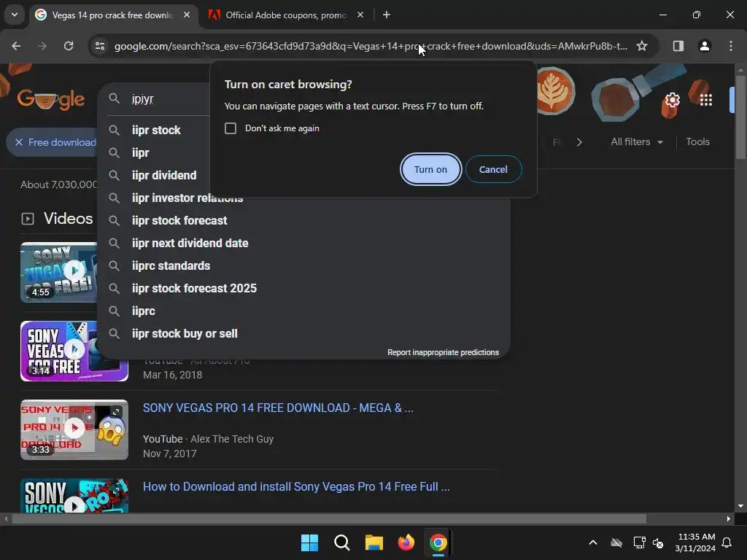Image resolution: width=747 pixels, height=560 pixels.
Task: Open How to Download and install Sony Vegas link
Action: pos(296,486)
